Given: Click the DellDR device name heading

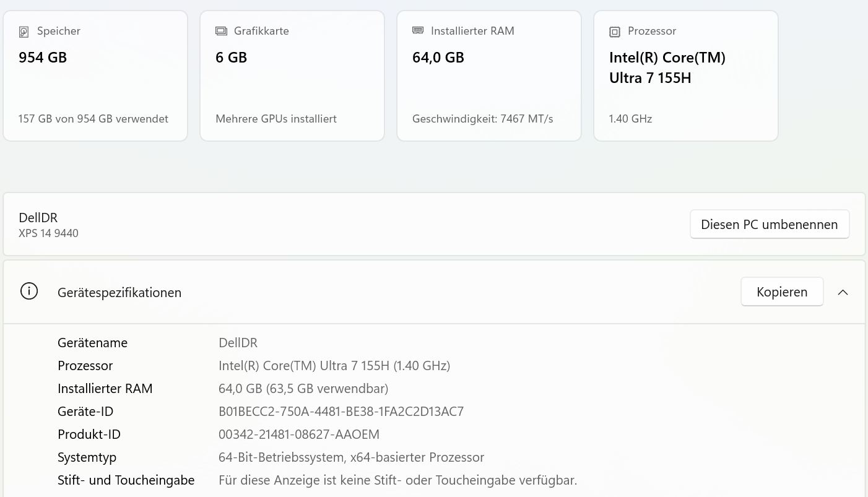Looking at the screenshot, I should [38, 217].
